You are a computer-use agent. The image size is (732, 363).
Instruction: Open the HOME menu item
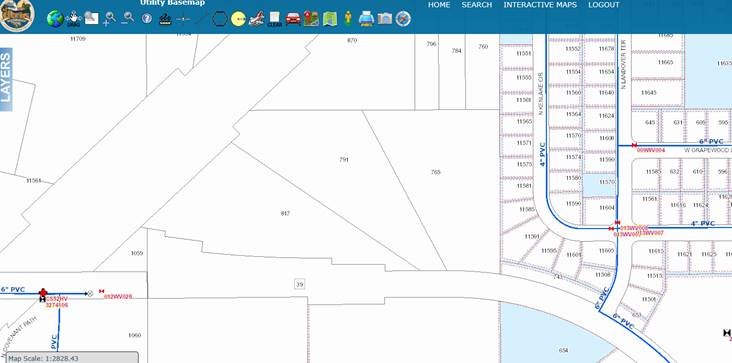click(439, 5)
